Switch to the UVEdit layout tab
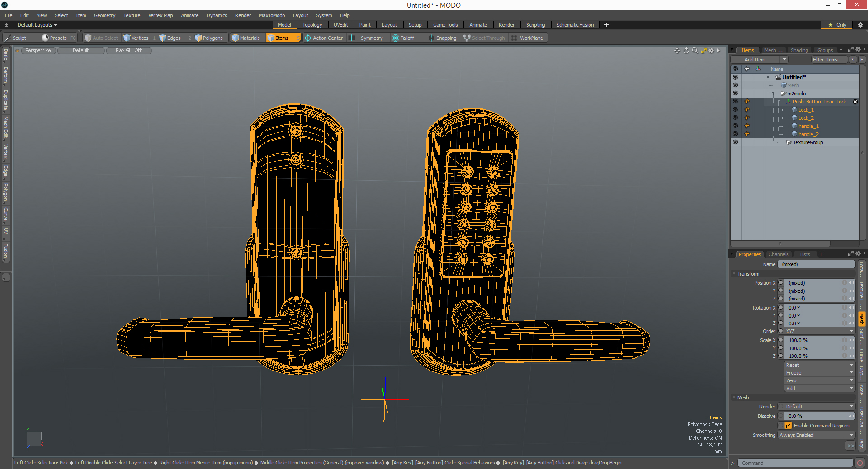Image resolution: width=868 pixels, height=469 pixels. [340, 25]
